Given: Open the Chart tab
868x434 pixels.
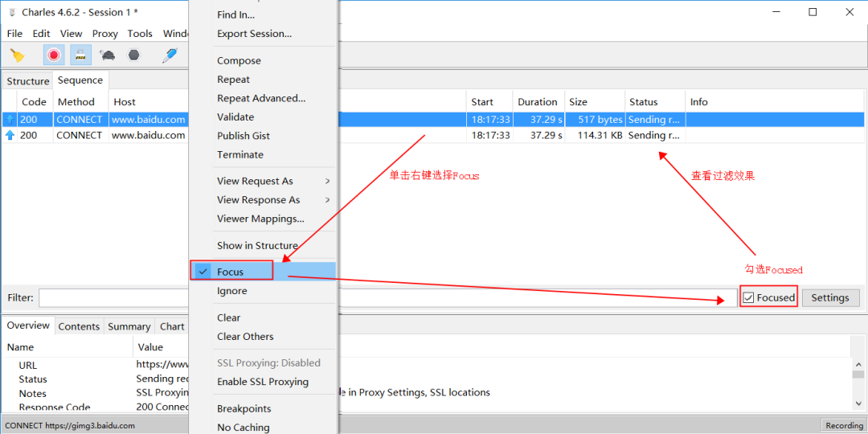Looking at the screenshot, I should coord(172,326).
